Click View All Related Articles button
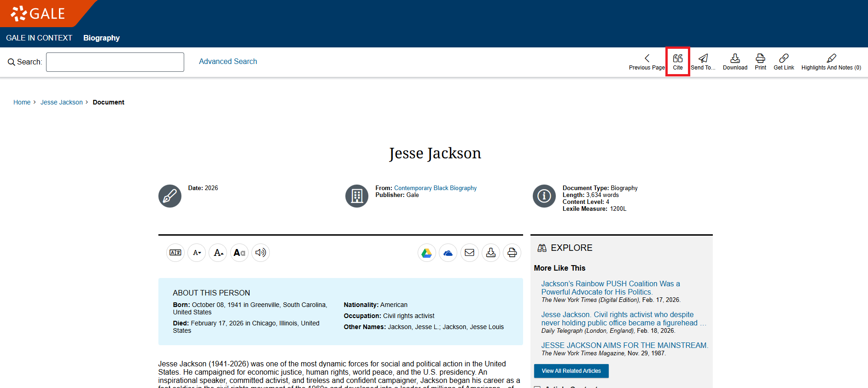868x388 pixels. 571,371
